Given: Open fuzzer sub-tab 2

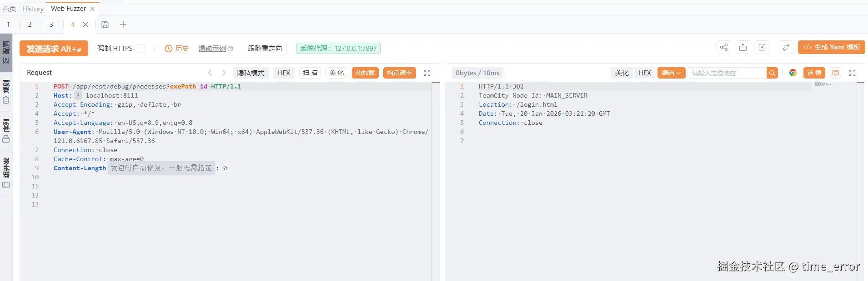Looking at the screenshot, I should pos(30,25).
